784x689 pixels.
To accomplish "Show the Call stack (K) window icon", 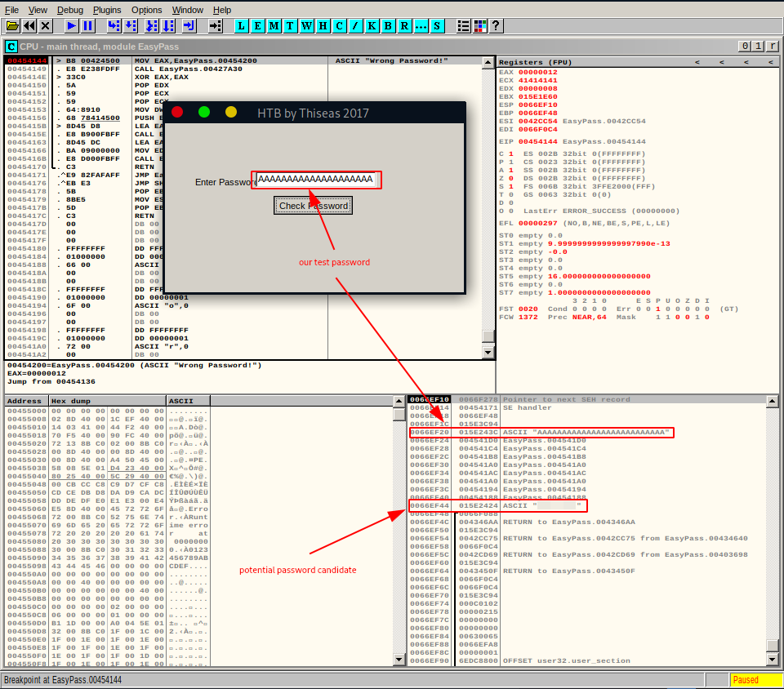I will 372,26.
